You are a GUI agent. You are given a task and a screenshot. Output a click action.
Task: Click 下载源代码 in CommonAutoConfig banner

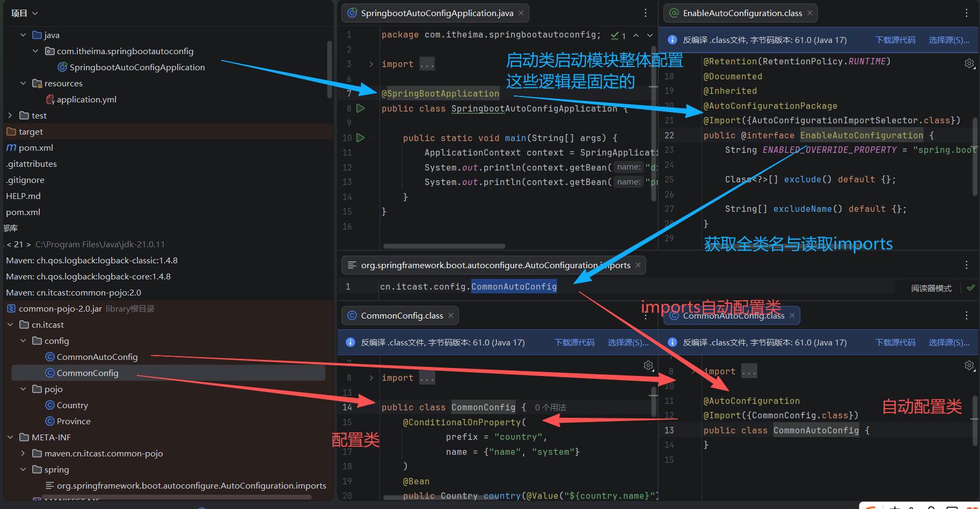point(896,343)
